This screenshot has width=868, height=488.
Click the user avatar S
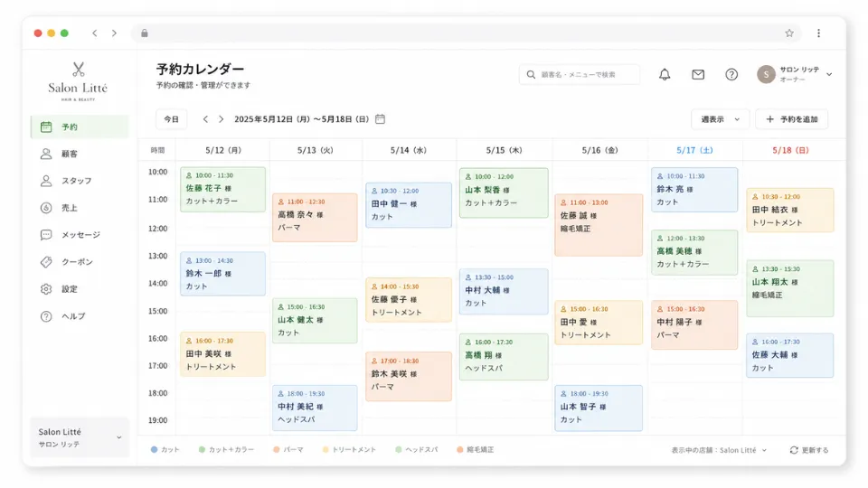(766, 74)
